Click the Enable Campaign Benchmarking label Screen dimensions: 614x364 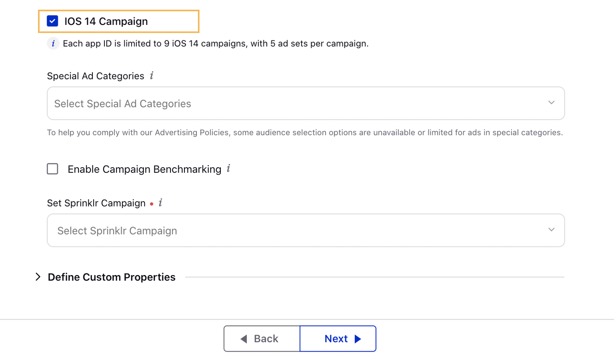[144, 169]
